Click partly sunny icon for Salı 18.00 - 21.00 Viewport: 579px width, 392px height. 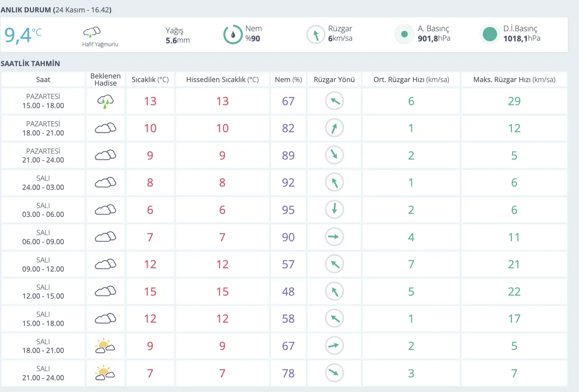point(105,346)
